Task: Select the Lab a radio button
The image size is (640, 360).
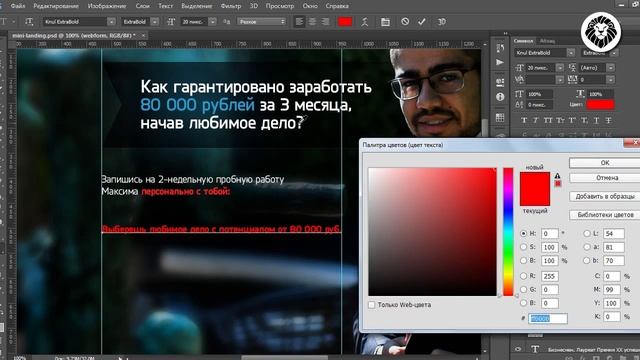Action: [587, 247]
